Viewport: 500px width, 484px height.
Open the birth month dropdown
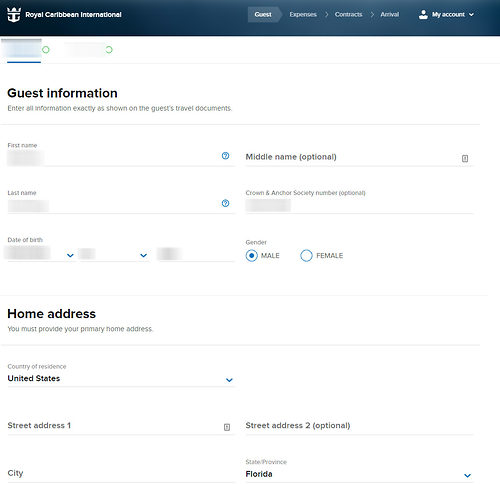point(41,255)
